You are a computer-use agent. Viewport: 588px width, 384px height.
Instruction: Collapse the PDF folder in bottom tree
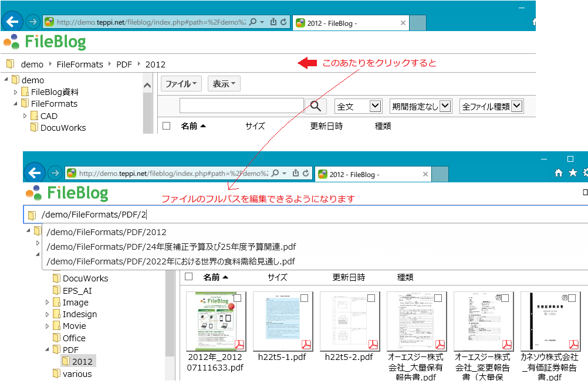click(48, 349)
